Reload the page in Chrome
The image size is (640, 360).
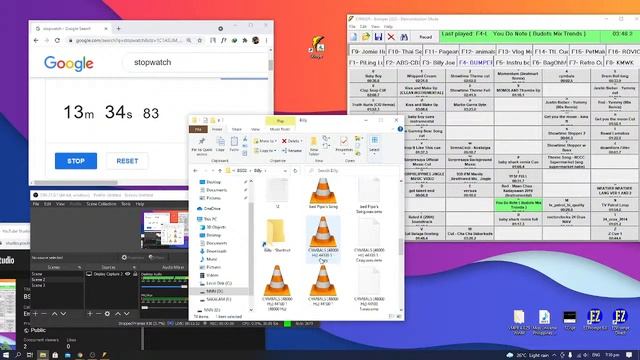click(x=57, y=40)
